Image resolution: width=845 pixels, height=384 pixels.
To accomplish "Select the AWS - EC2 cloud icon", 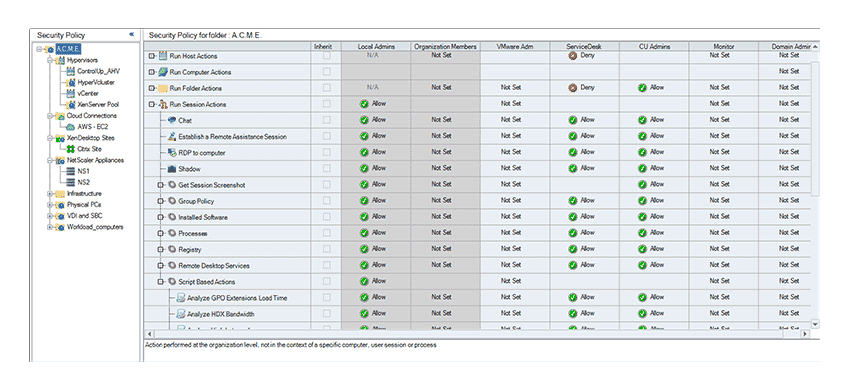I will (71, 127).
